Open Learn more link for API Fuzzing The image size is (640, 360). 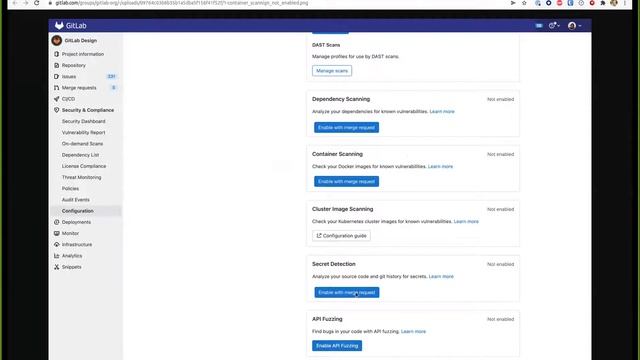pos(413,331)
